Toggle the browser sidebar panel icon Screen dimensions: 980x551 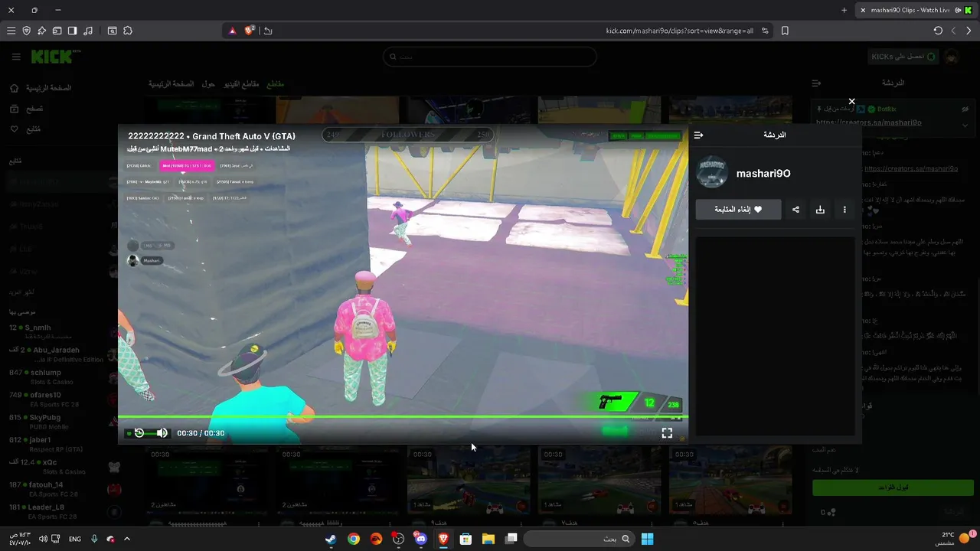coord(72,31)
